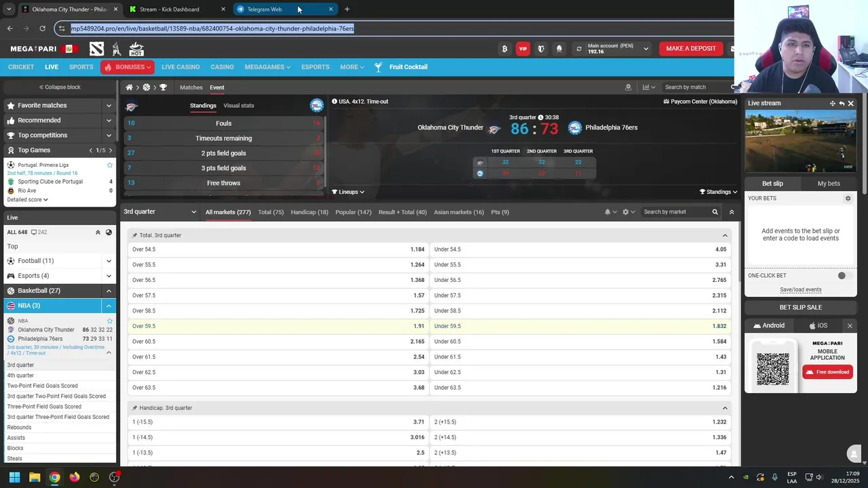
Task: Click the globe icon in Live ALL row
Action: (x=108, y=232)
